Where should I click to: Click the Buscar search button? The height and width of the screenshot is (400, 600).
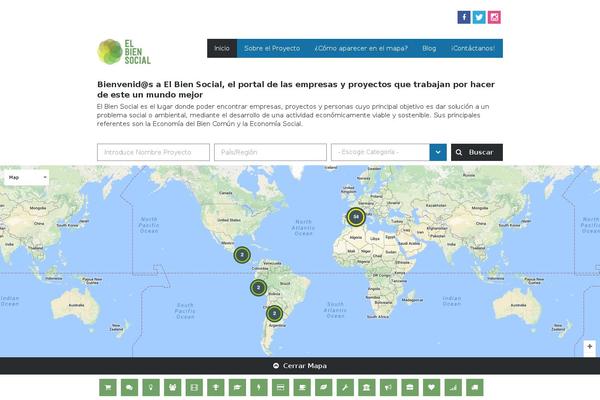tap(477, 152)
